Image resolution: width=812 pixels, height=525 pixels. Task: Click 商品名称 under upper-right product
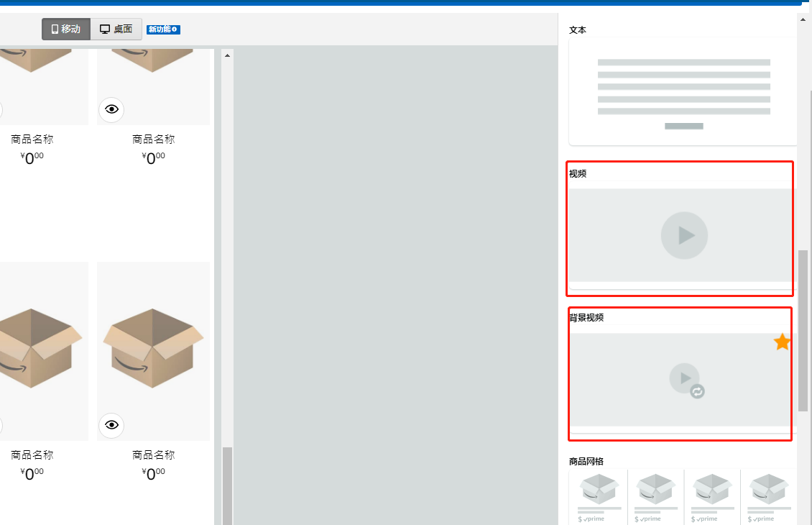click(x=153, y=140)
